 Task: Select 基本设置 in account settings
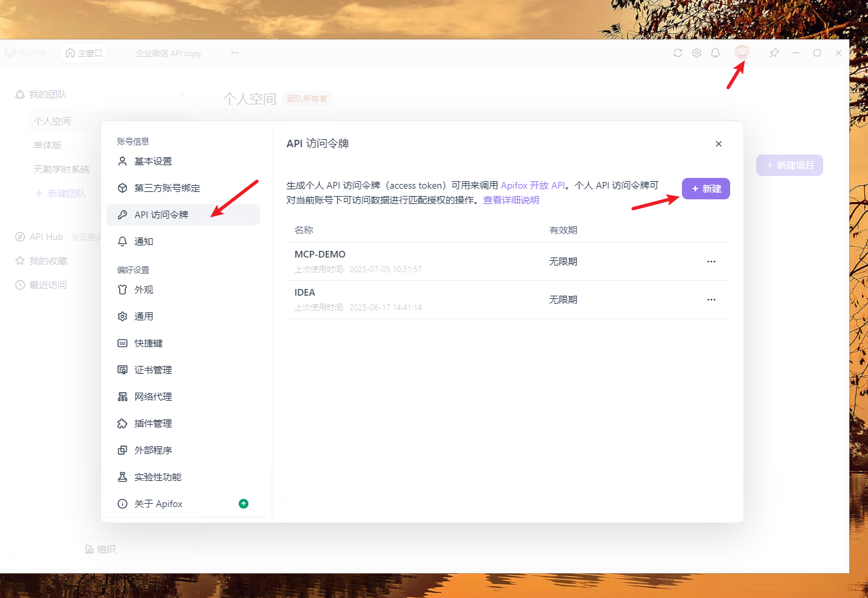(x=153, y=161)
